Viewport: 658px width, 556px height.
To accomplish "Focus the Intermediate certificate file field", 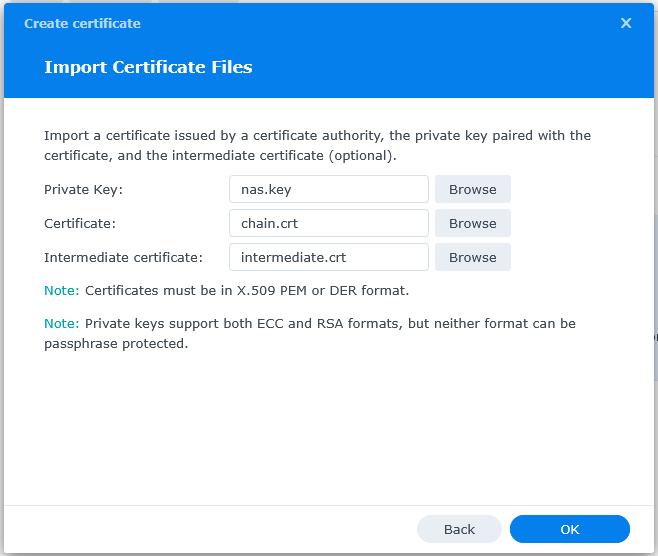I will (x=328, y=257).
